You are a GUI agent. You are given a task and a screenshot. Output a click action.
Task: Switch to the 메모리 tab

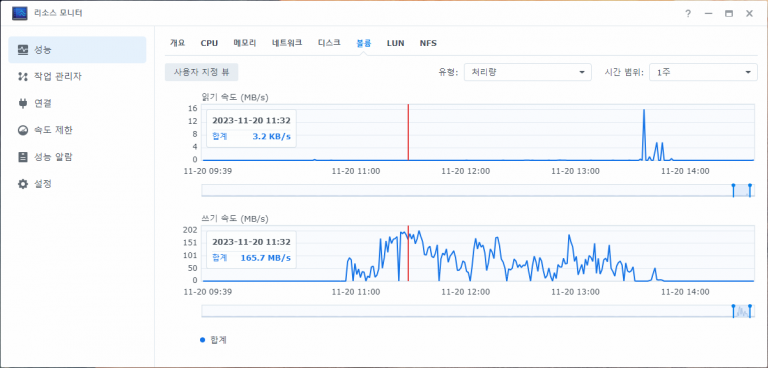tap(245, 43)
